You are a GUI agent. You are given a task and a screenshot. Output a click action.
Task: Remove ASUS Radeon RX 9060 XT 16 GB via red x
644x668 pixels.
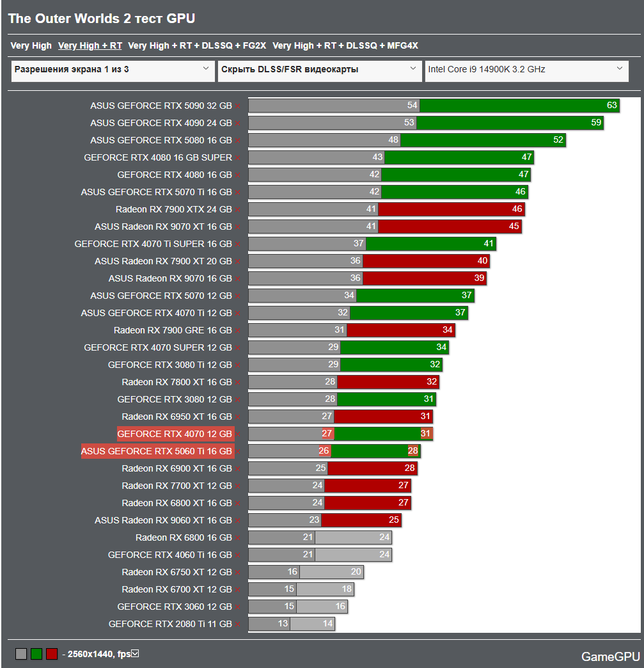(x=238, y=521)
